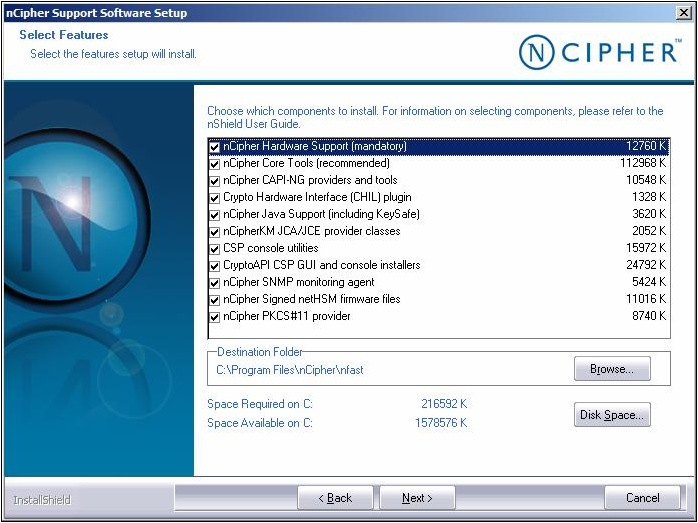This screenshot has width=698, height=523.
Task: Uncheck nCipher CAPI-NG providers and tools
Action: tap(214, 181)
